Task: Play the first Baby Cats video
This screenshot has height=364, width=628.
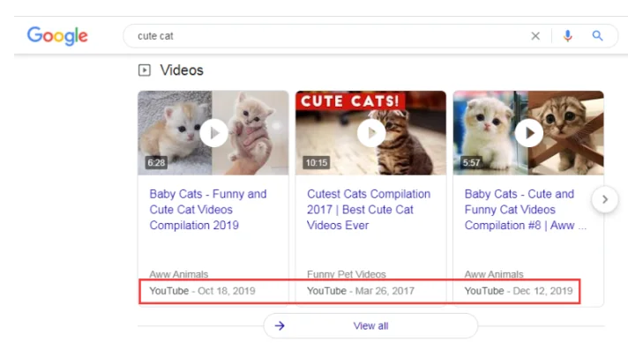Action: pos(213,133)
